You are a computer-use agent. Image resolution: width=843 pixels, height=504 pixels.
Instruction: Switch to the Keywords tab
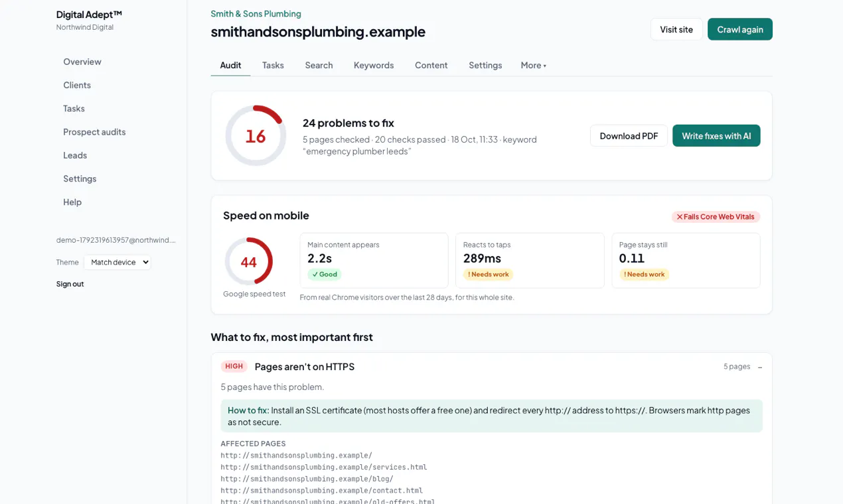coord(374,65)
